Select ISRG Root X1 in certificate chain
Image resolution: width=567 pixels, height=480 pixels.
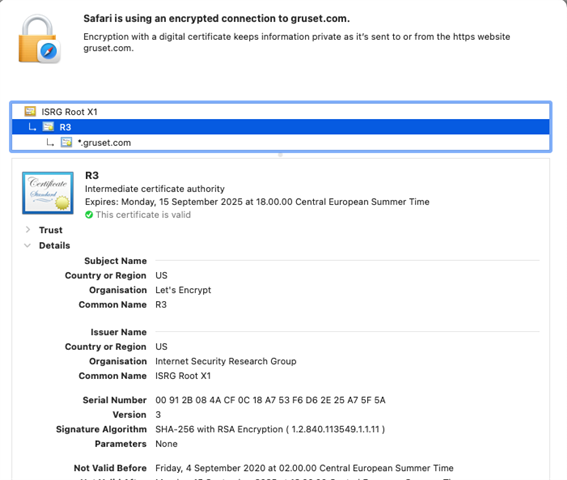click(281, 111)
